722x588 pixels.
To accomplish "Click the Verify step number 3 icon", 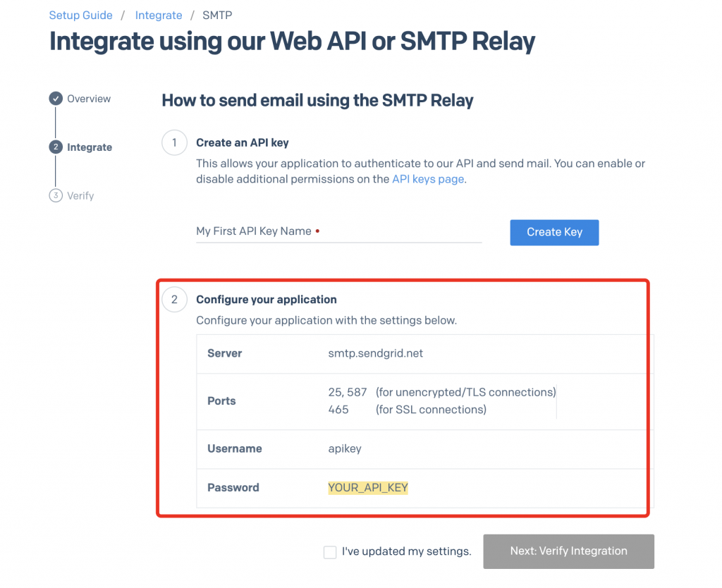I will point(56,196).
